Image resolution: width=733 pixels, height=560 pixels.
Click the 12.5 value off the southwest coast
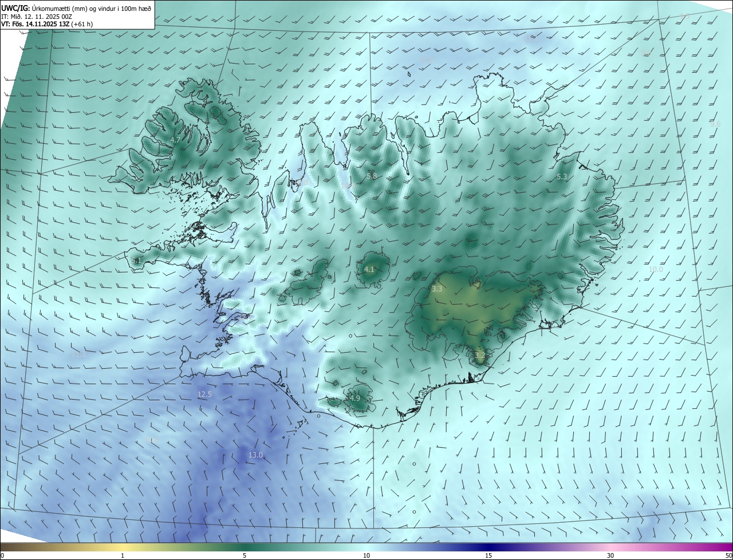click(205, 395)
